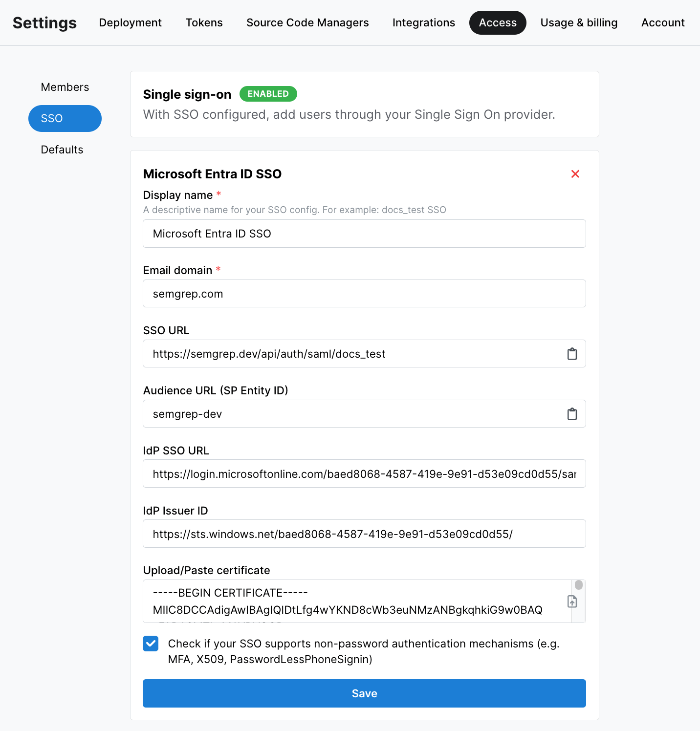Image resolution: width=700 pixels, height=731 pixels.
Task: Remove the Microsoft Entra ID SSO configuration
Action: click(x=575, y=174)
